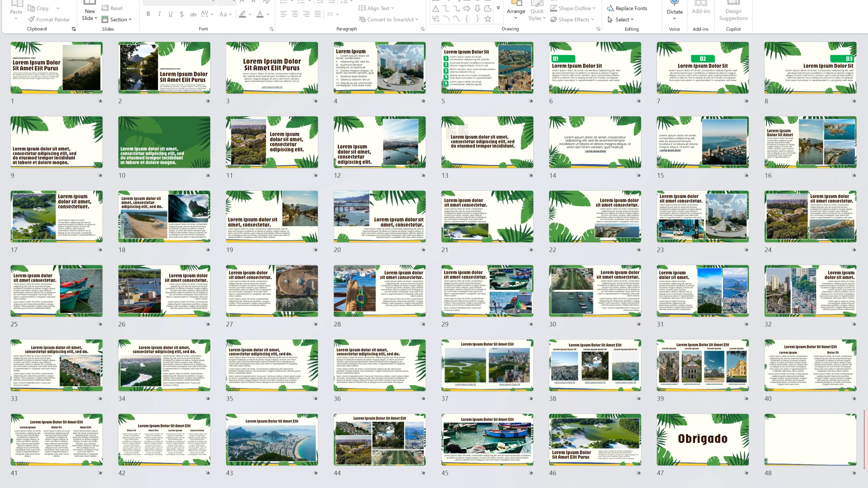Select the left brace shape
Screen dimensions: 868x488
tap(467, 19)
